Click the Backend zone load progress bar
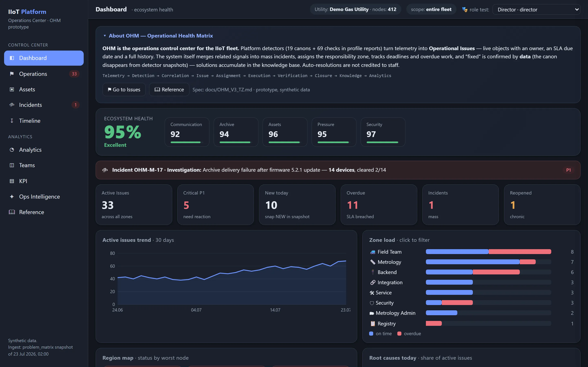This screenshot has width=588, height=367. point(488,272)
